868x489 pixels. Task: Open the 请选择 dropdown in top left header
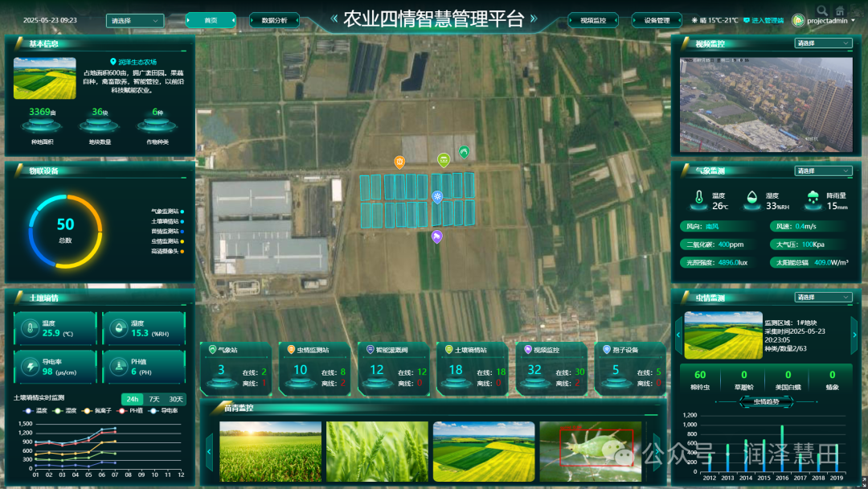click(x=134, y=20)
